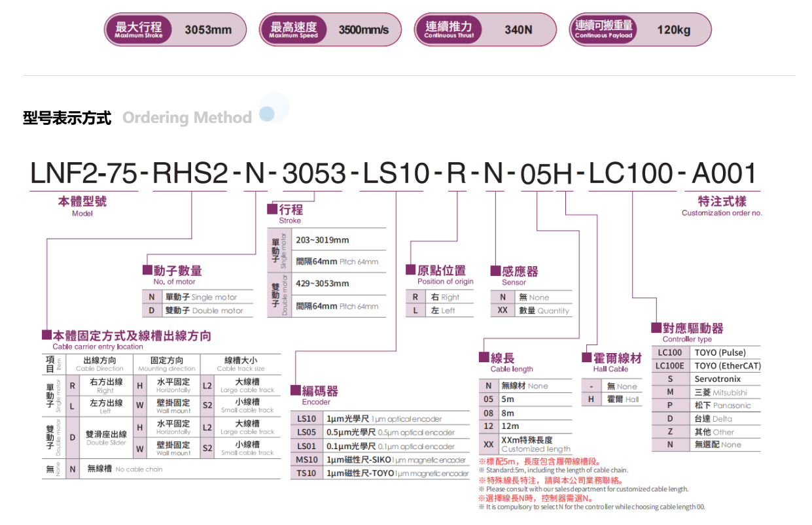The image size is (812, 525).
Task: Select the LS10 1µm optical encoder row
Action: [x=380, y=419]
